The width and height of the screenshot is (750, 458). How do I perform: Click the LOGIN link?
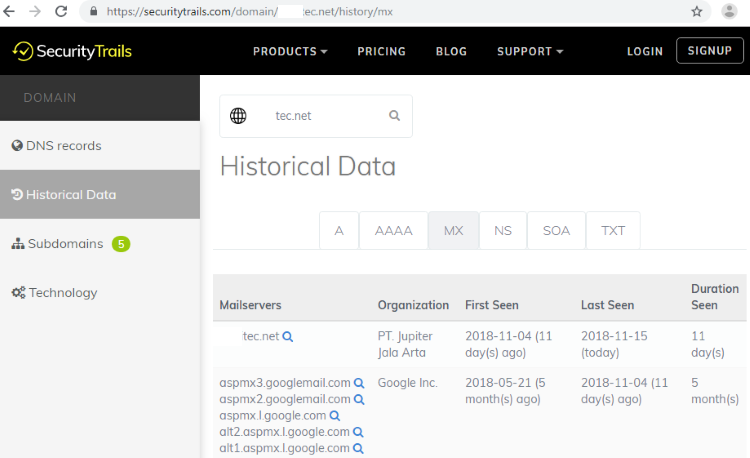coord(645,51)
